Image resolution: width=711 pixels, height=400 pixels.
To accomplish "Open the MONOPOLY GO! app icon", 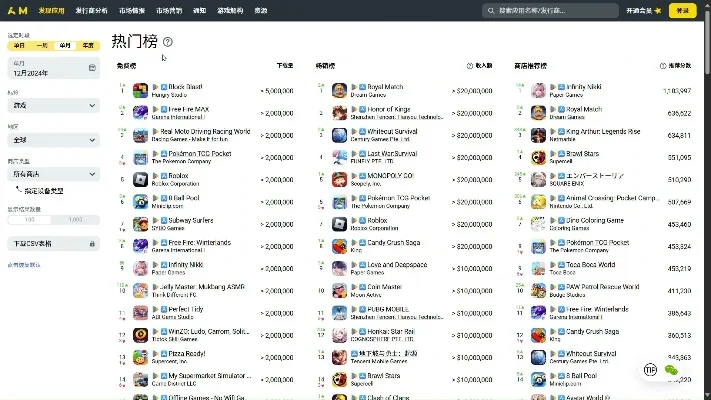I will point(339,180).
